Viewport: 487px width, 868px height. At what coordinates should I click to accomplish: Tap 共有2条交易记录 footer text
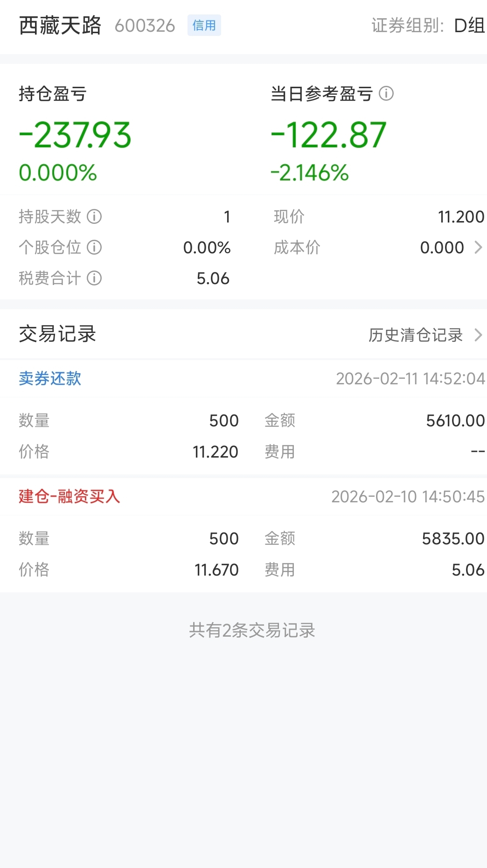coord(252,630)
